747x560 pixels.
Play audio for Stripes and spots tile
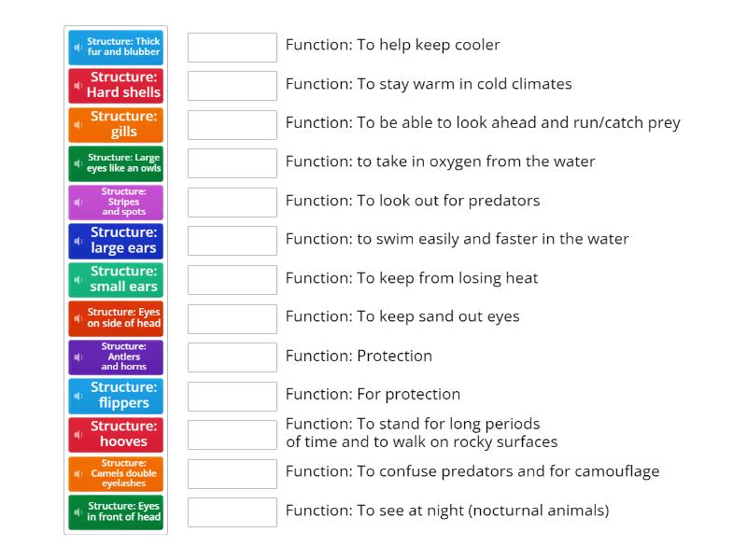click(78, 203)
